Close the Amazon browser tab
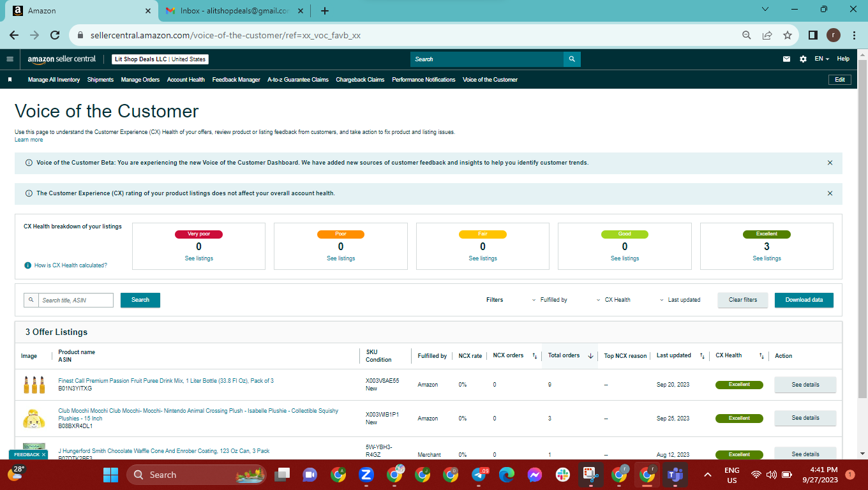The height and width of the screenshot is (490, 868). (x=148, y=11)
